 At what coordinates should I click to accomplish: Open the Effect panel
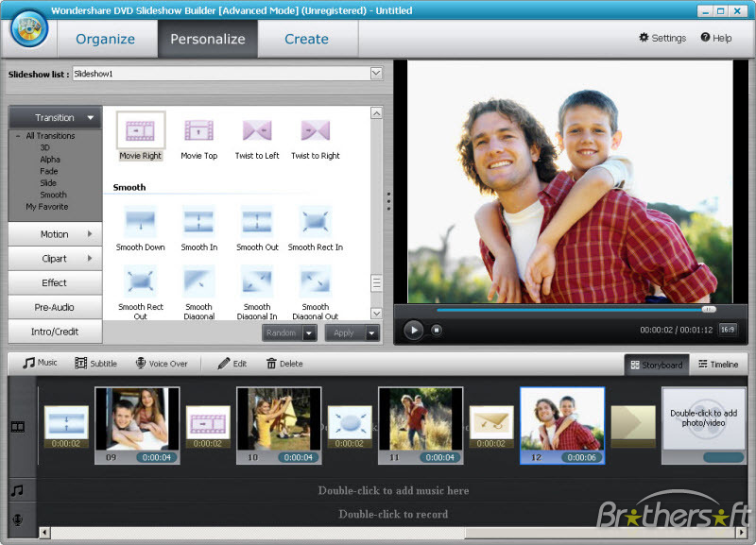55,282
